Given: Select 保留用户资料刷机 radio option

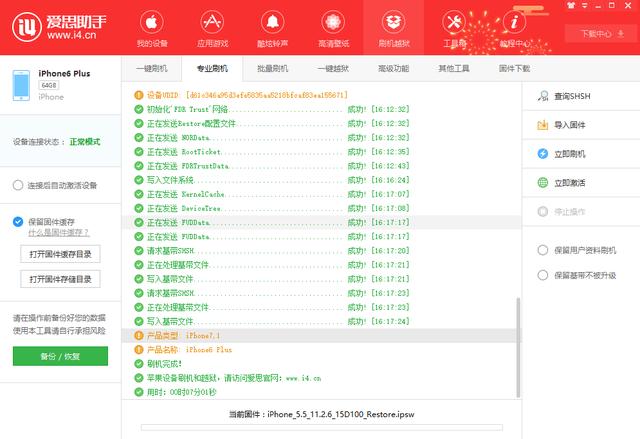Looking at the screenshot, I should [x=543, y=250].
